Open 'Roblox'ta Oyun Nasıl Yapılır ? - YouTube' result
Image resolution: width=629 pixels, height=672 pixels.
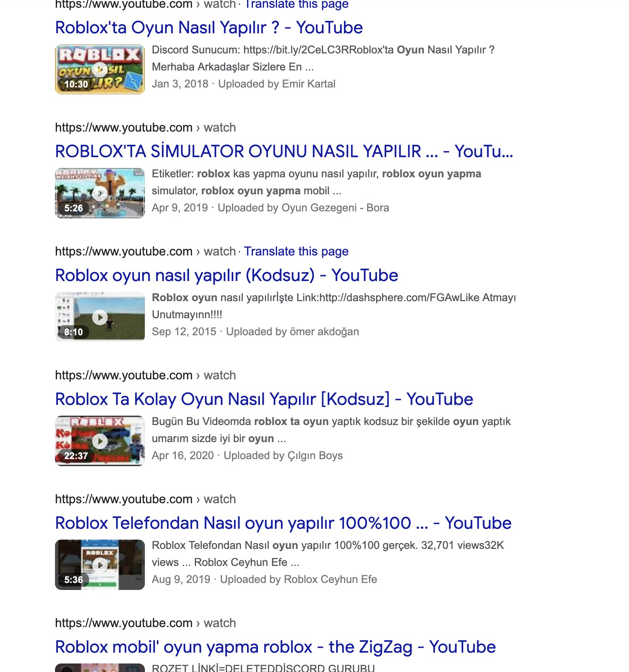click(x=209, y=28)
